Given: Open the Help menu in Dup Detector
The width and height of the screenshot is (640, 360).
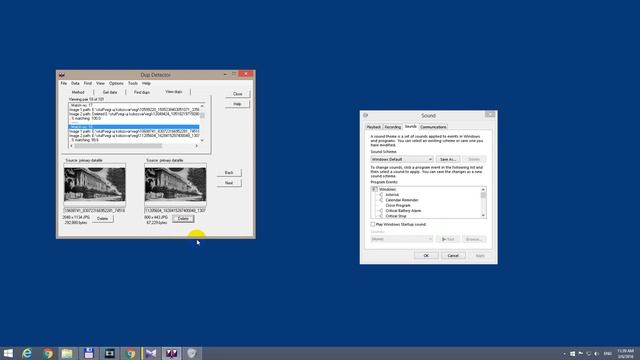Looking at the screenshot, I should coord(146,83).
